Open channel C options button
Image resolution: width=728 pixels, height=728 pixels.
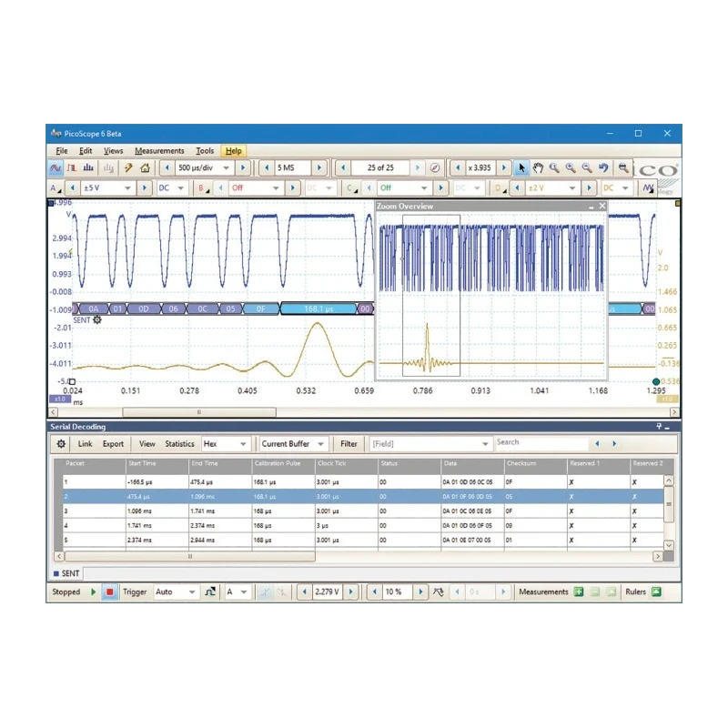352,188
